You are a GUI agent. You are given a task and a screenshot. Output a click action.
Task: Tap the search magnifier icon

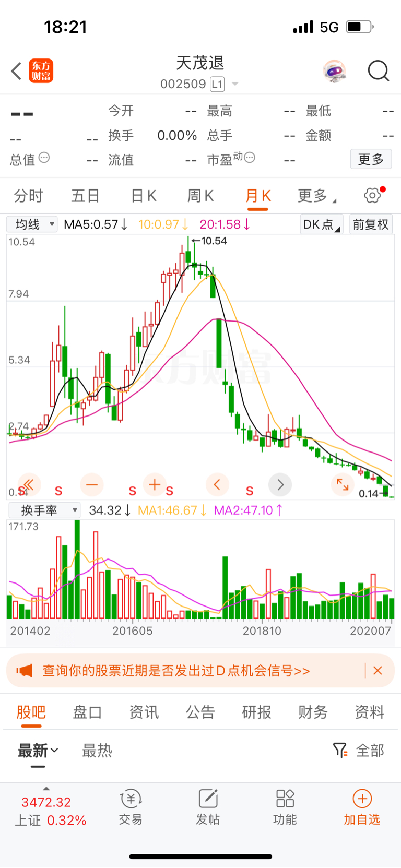379,71
